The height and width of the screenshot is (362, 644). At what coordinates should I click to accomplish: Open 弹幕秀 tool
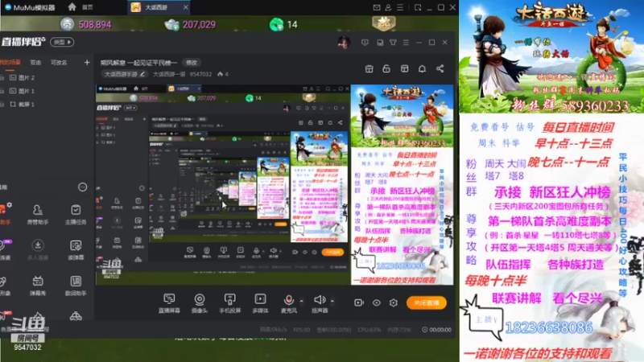37,286
